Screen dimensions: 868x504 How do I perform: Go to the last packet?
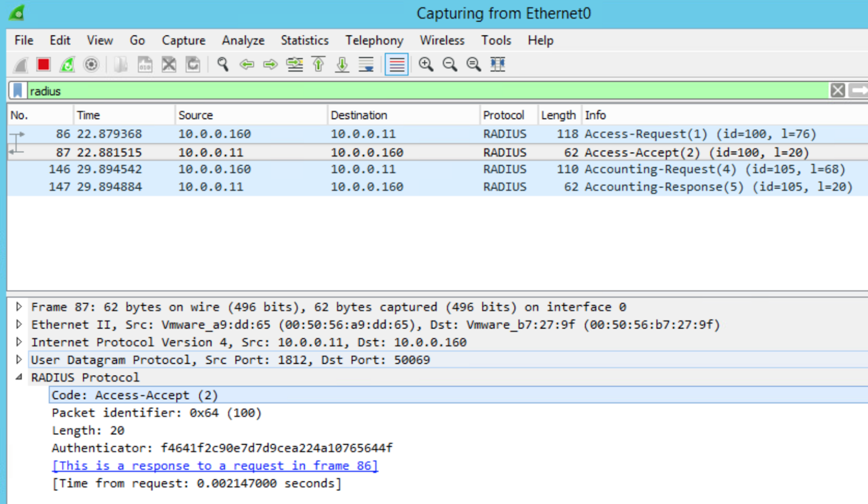click(x=342, y=64)
